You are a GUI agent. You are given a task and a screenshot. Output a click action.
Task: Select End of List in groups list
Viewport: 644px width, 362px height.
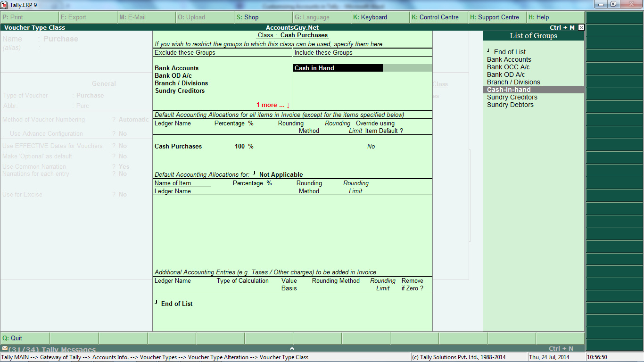pos(510,52)
